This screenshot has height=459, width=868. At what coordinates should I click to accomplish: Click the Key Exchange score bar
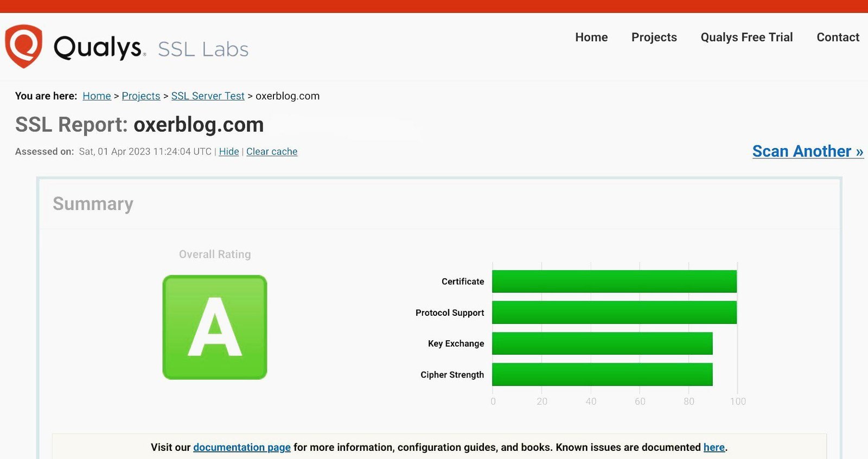point(602,343)
